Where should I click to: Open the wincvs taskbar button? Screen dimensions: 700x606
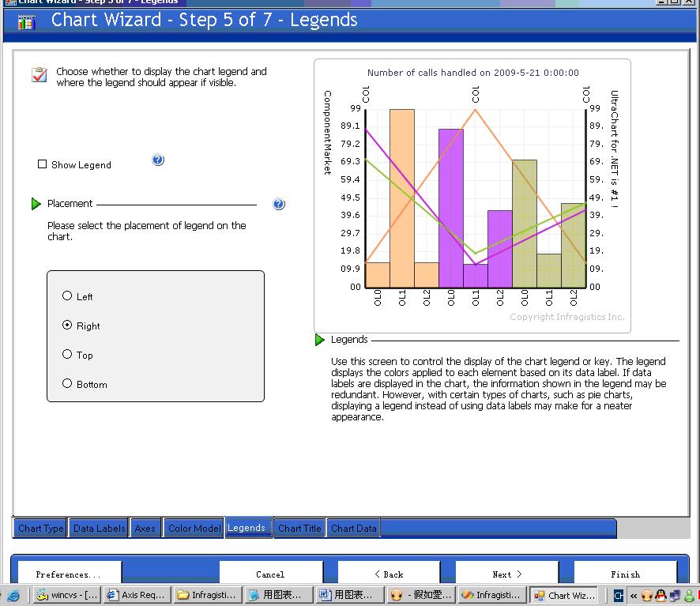pos(69,595)
